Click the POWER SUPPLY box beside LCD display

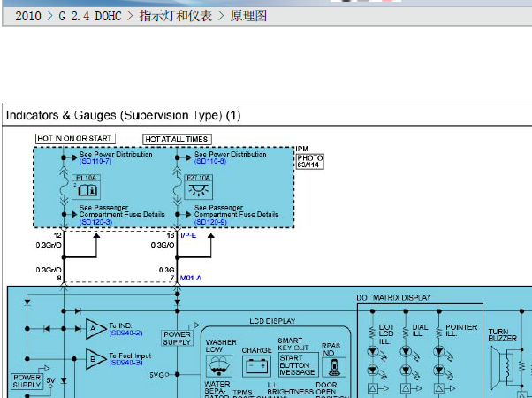pos(177,338)
